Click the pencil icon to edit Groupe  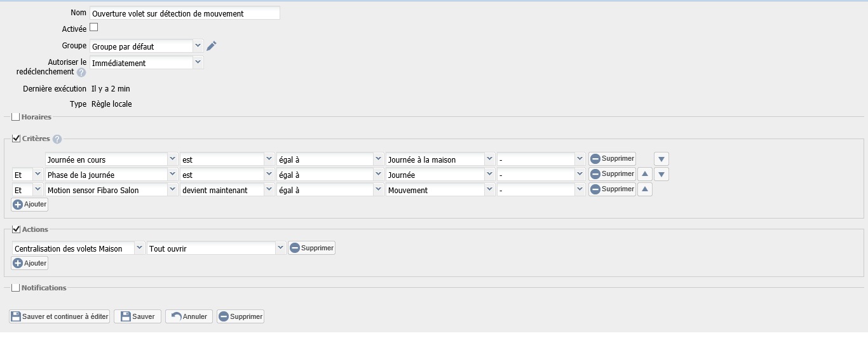(x=212, y=46)
